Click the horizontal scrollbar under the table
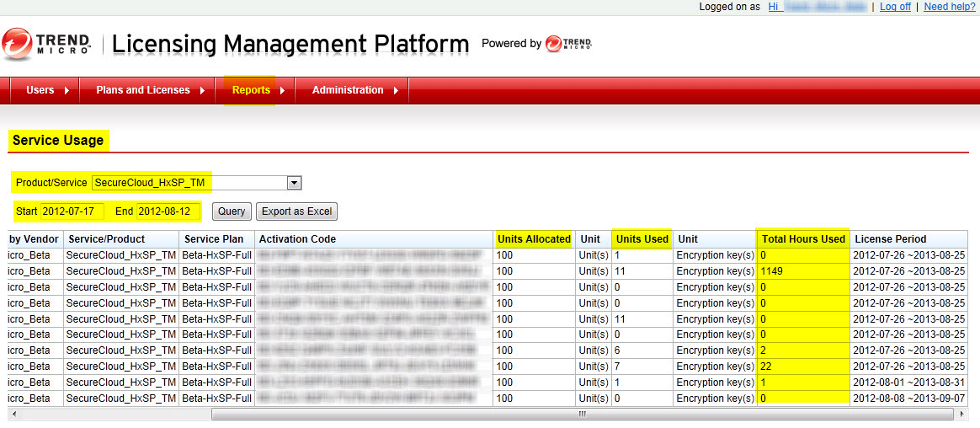Screen dimensions: 980x428 point(581,415)
